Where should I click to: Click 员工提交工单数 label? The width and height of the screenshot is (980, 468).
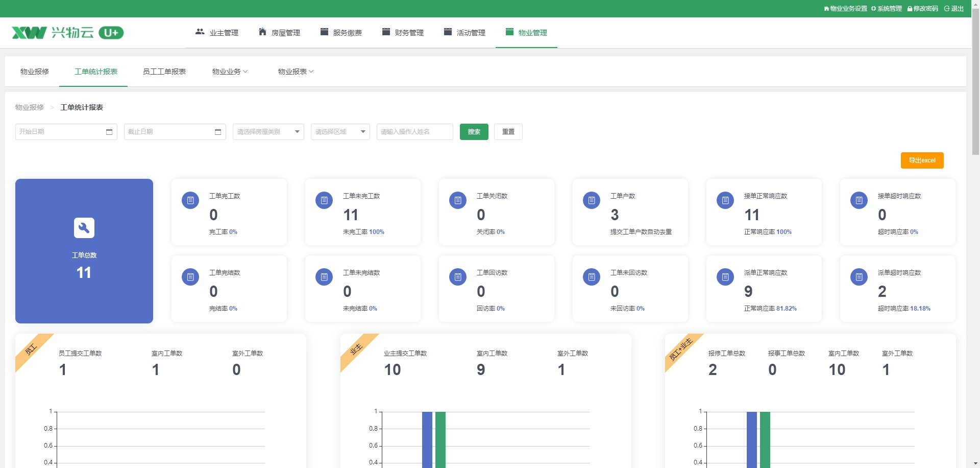click(x=80, y=354)
